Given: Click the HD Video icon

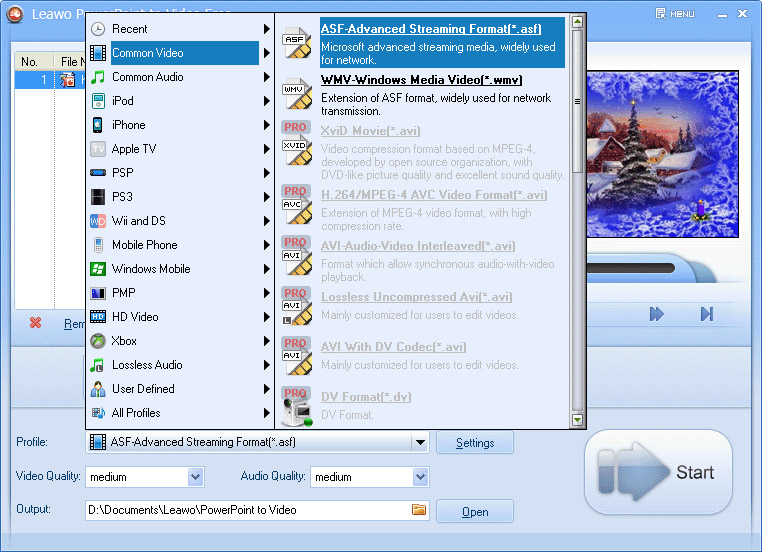Looking at the screenshot, I should 98,317.
